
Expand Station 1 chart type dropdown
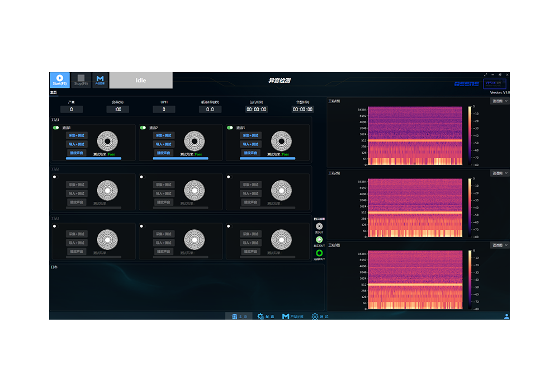[x=500, y=101]
